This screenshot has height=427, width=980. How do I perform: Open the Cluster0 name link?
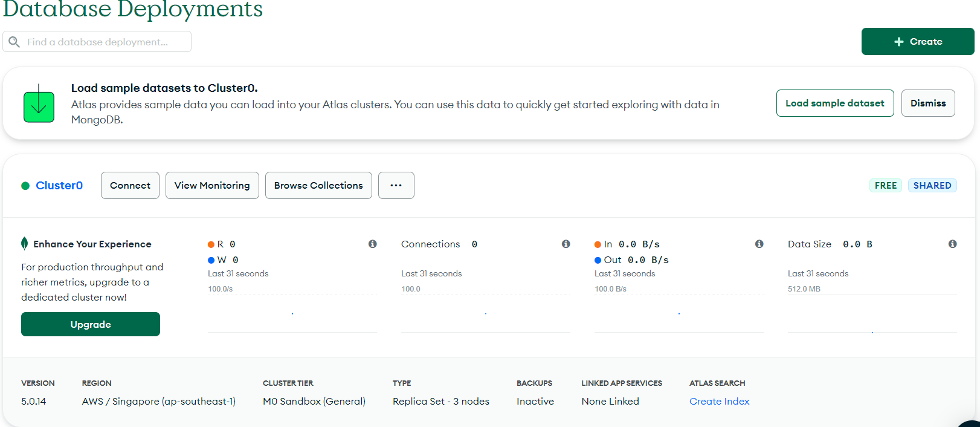click(59, 186)
